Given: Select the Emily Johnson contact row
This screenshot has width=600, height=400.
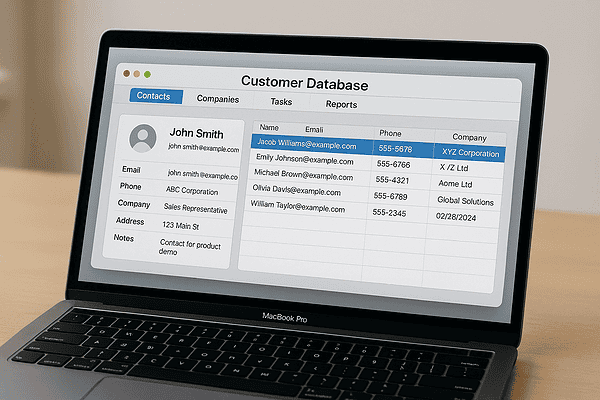Looking at the screenshot, I should [377, 163].
